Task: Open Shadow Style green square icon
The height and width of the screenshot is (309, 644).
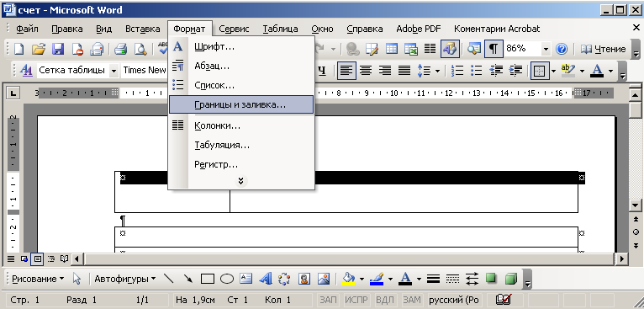Action: (x=491, y=279)
